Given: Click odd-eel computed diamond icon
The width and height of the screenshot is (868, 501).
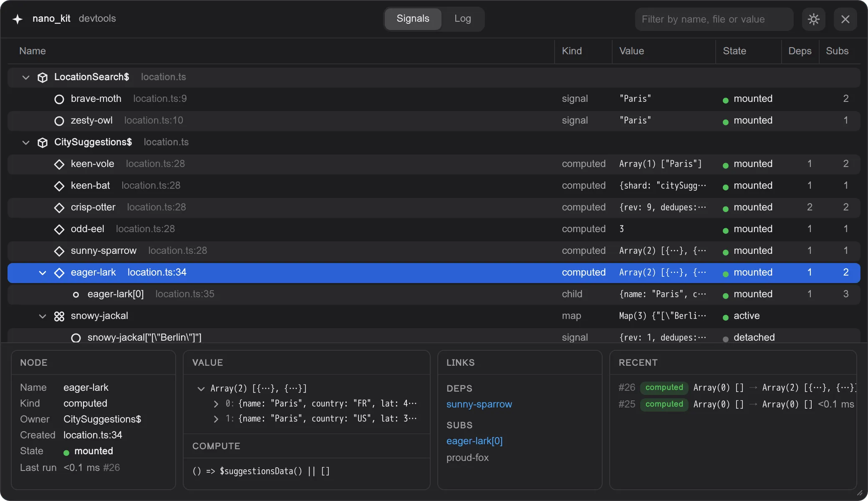Looking at the screenshot, I should tap(59, 229).
